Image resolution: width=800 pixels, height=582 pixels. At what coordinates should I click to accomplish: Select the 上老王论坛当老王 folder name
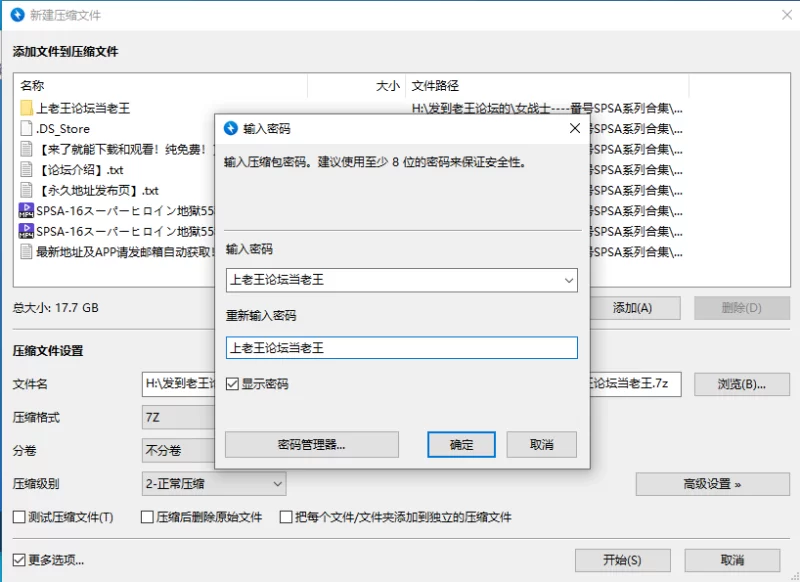[x=83, y=108]
